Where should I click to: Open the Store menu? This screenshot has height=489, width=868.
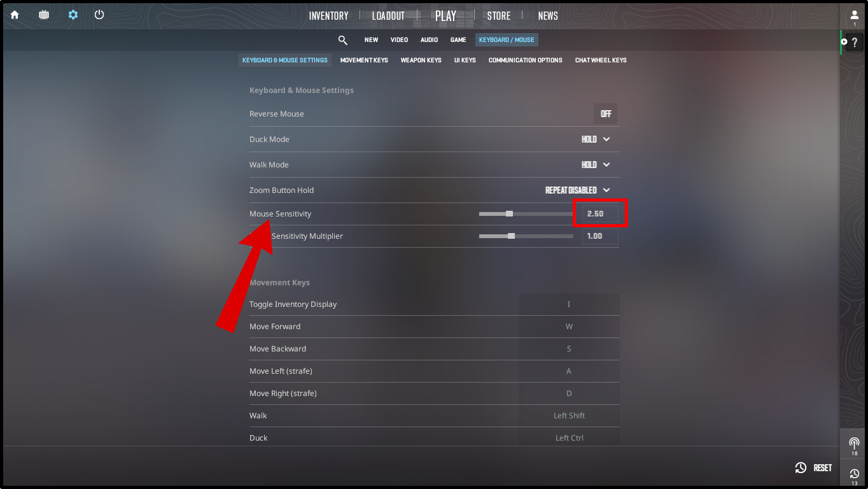499,16
